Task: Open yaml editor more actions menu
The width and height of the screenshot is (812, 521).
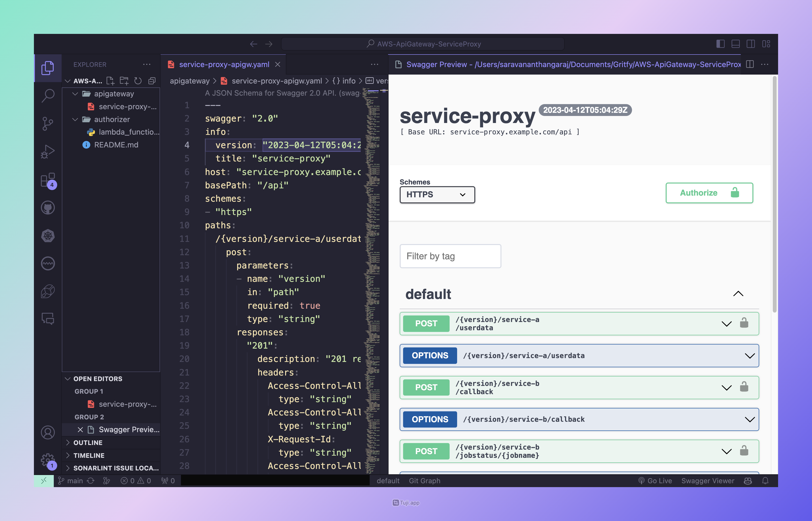Action: click(x=374, y=64)
